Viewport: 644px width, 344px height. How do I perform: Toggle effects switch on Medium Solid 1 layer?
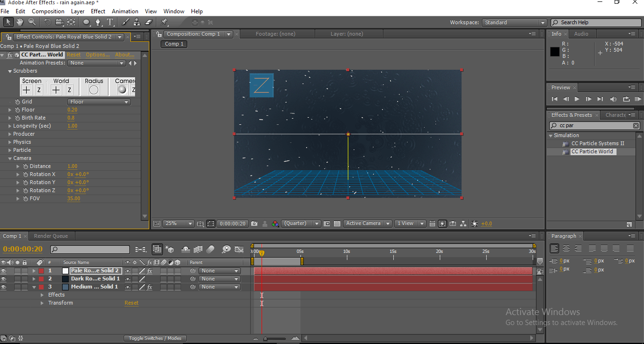tap(149, 287)
